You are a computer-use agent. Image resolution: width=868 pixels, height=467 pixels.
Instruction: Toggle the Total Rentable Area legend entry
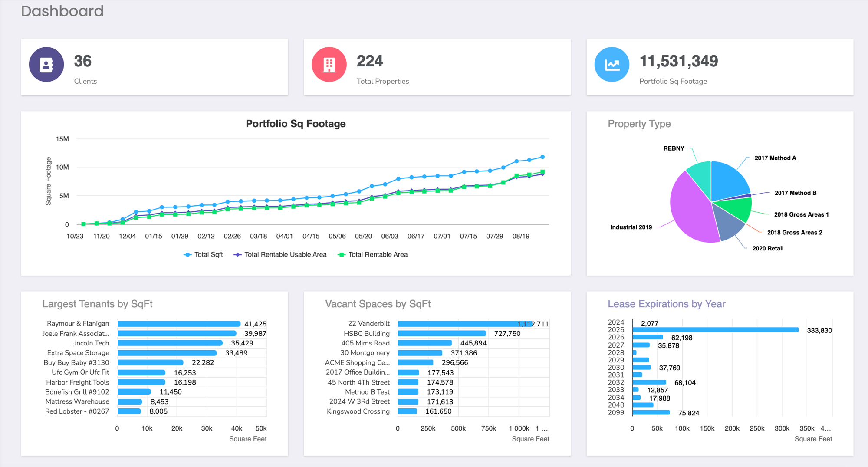tap(373, 255)
